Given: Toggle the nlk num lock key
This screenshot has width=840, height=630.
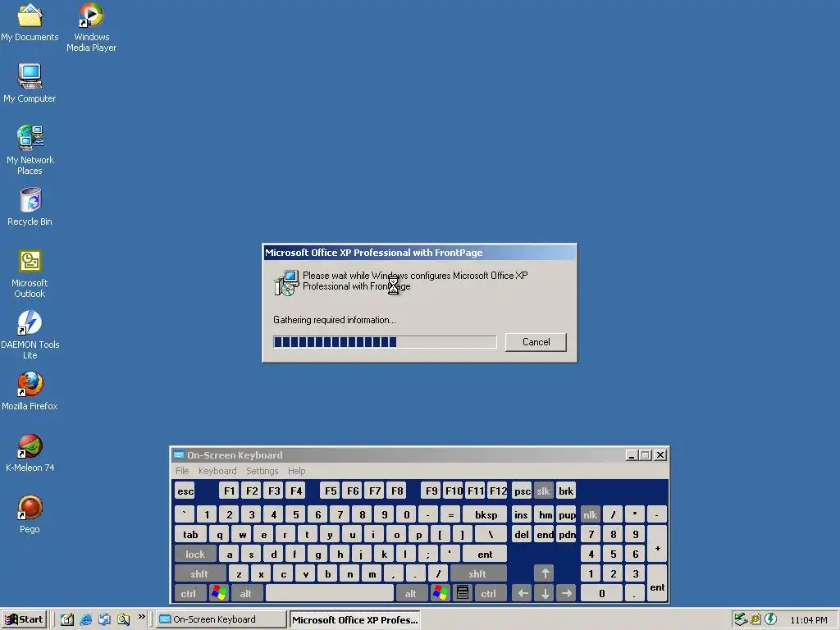Looking at the screenshot, I should click(591, 514).
